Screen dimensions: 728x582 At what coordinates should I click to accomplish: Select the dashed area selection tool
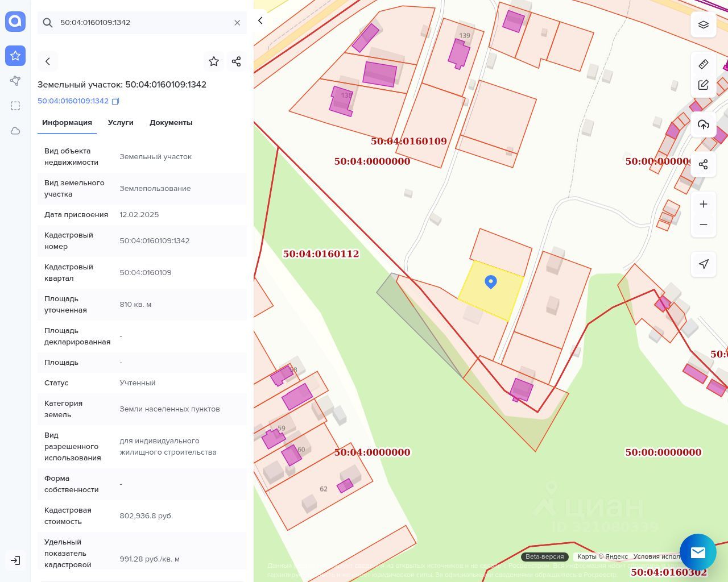(15, 106)
